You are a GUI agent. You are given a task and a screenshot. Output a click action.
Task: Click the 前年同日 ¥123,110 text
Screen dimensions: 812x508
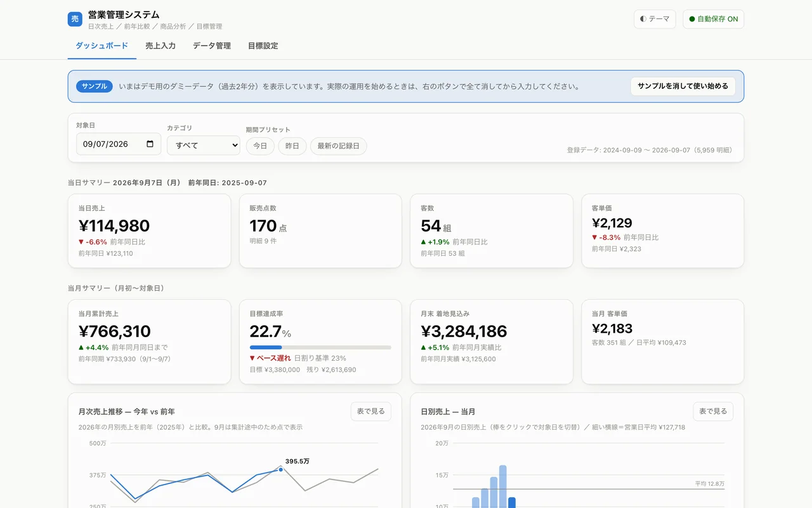click(105, 253)
